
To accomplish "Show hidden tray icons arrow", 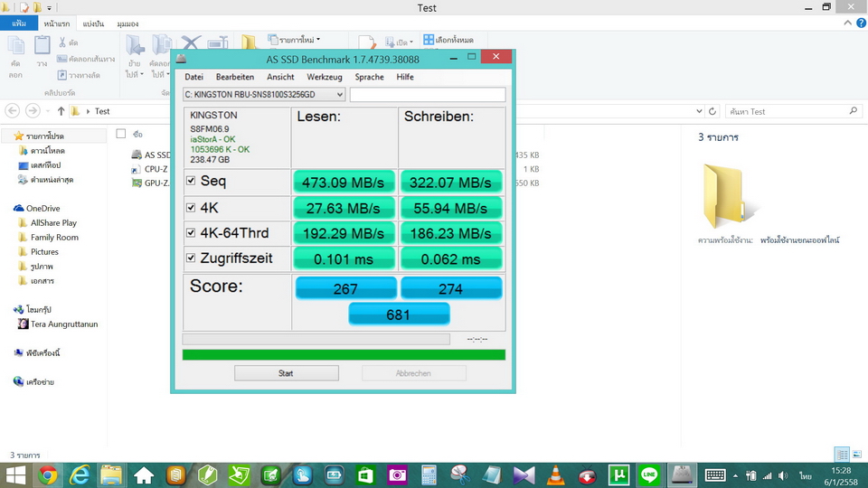I will (735, 475).
